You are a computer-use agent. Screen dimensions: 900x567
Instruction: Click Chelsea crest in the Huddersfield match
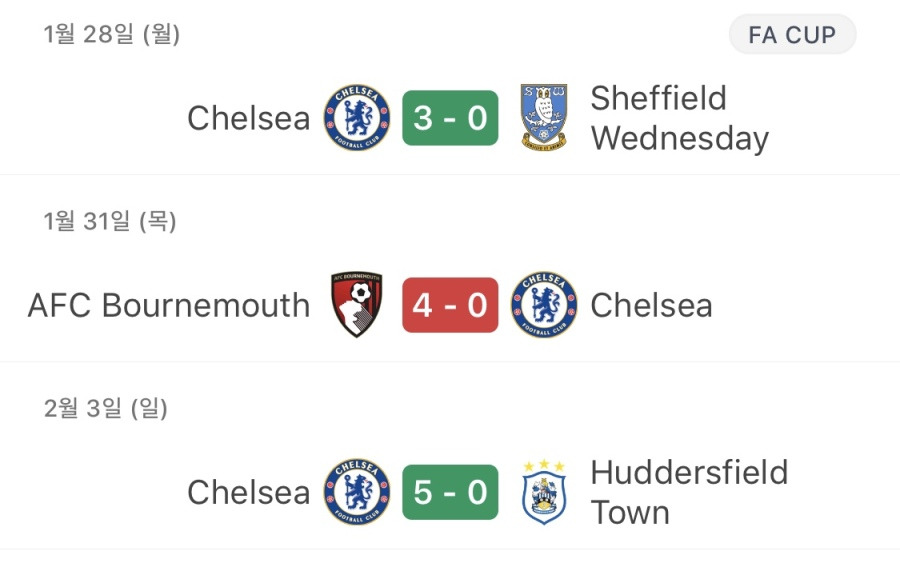(x=356, y=492)
